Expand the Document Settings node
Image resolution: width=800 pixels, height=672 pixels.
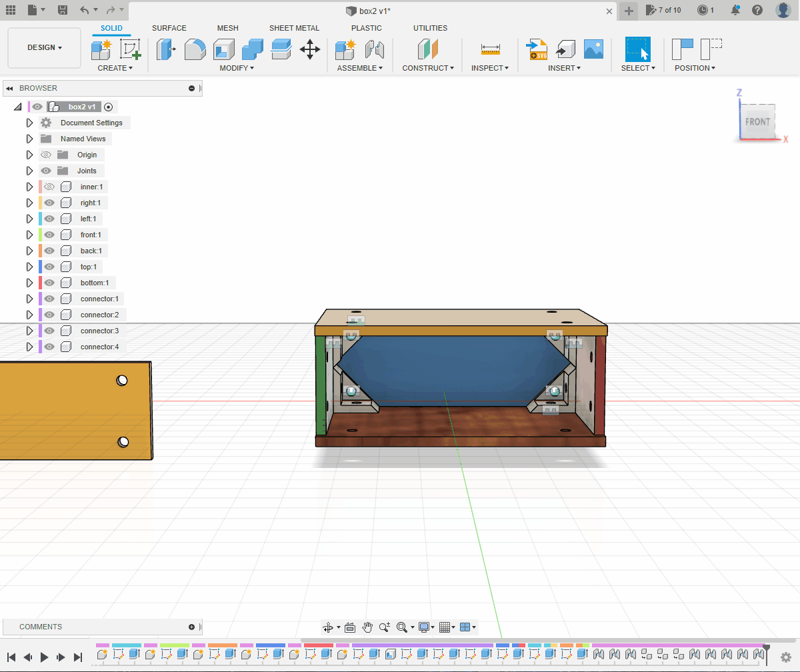click(x=29, y=123)
